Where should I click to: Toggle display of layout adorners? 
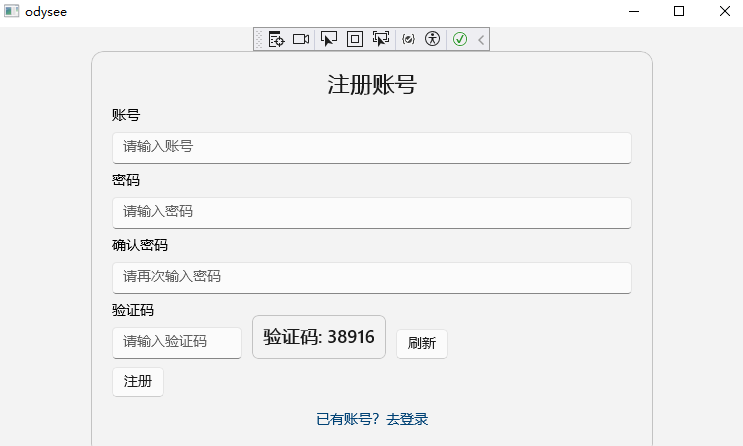coord(355,39)
